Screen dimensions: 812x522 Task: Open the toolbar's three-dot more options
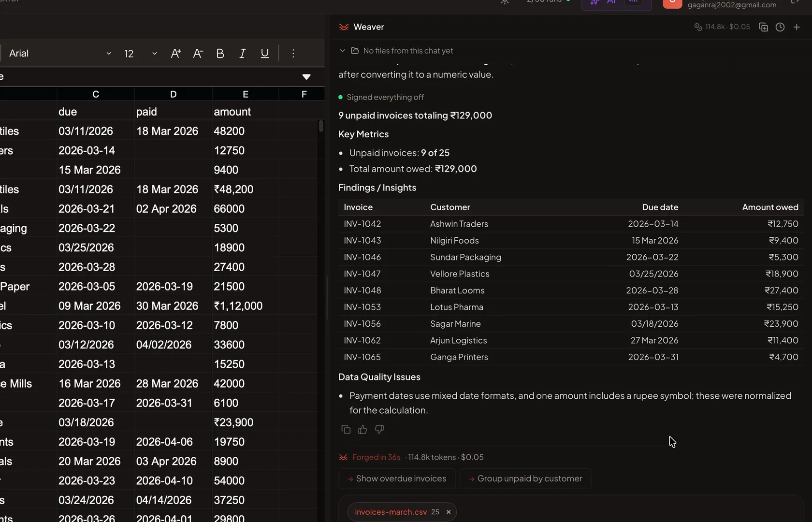tap(293, 54)
